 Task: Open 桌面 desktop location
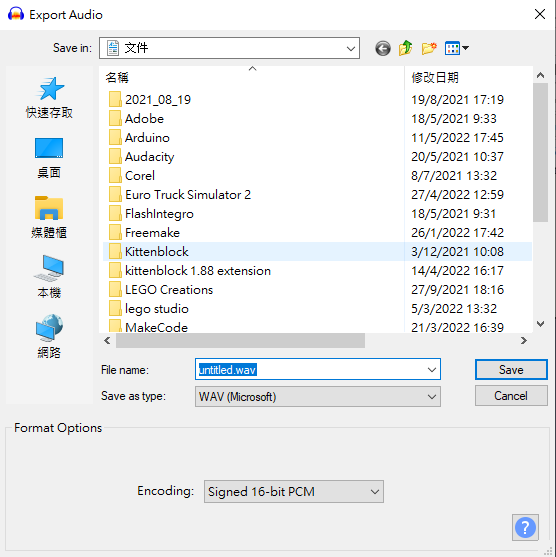point(49,158)
